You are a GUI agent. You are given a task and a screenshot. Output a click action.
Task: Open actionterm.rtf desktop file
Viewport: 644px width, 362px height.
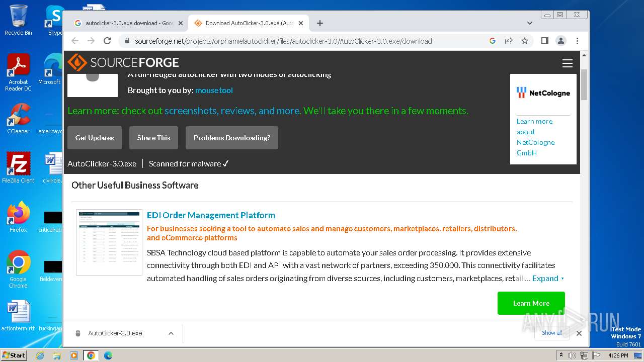click(x=18, y=316)
